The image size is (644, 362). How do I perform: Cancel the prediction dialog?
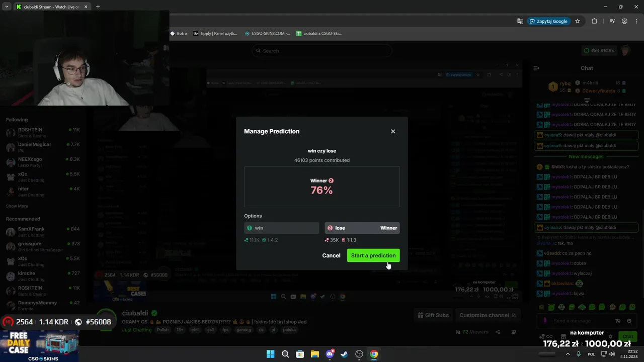pos(331,255)
